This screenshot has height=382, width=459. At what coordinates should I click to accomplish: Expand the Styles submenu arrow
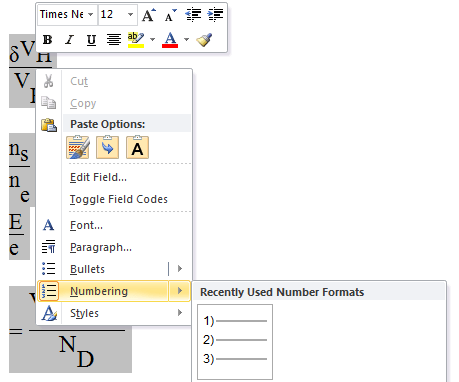coord(180,313)
